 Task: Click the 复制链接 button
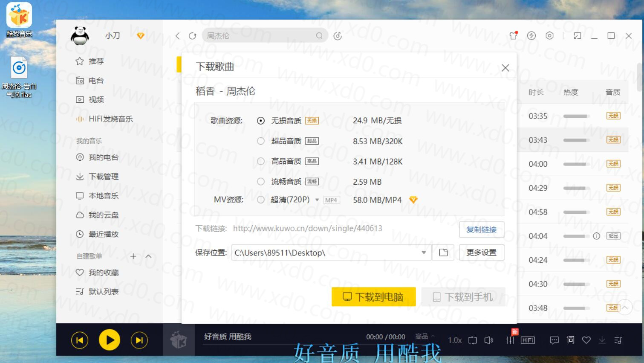482,229
